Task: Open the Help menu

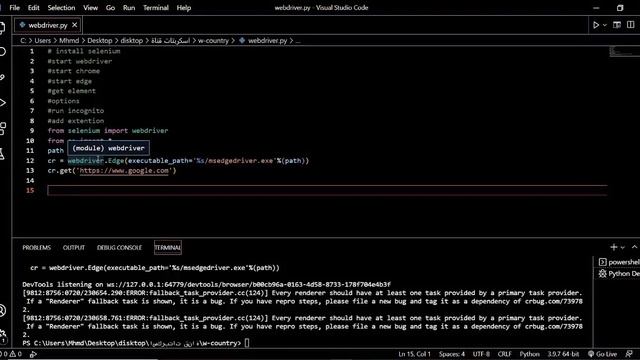Action: [x=184, y=7]
